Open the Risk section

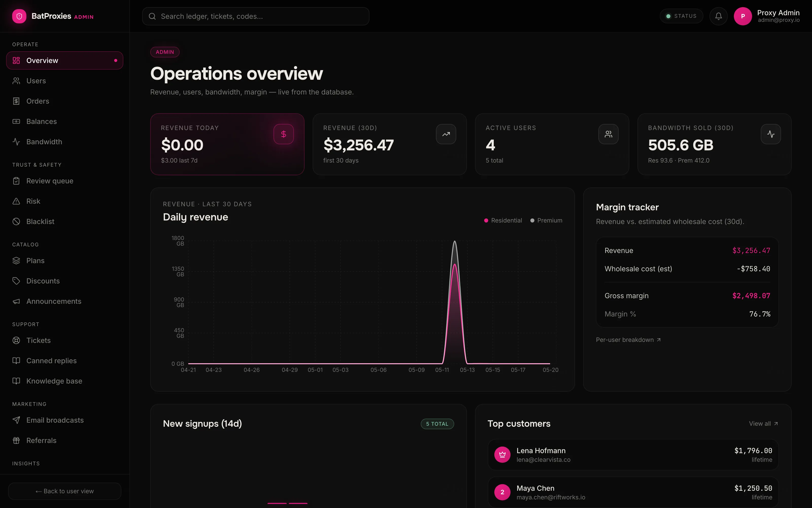[x=64, y=201]
